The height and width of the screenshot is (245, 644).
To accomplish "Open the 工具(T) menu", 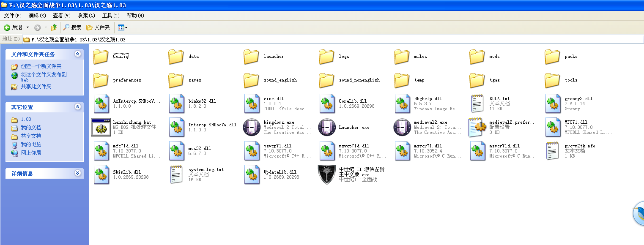I will point(110,16).
